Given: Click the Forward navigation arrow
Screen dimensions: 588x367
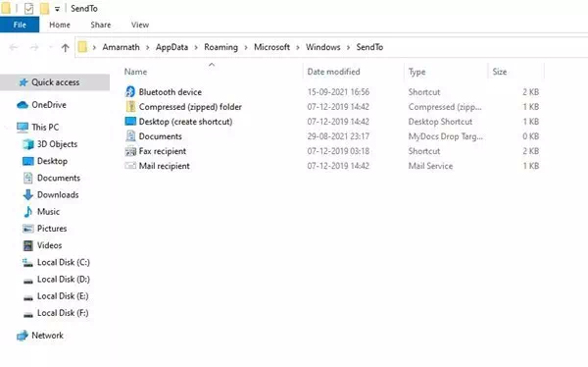Looking at the screenshot, I should coord(34,47).
